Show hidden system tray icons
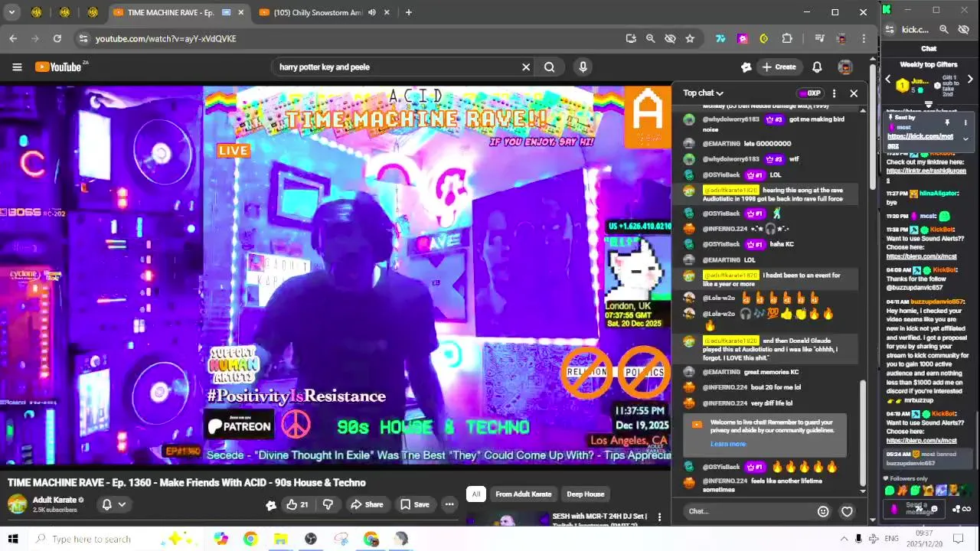This screenshot has width=980, height=551. point(844,539)
